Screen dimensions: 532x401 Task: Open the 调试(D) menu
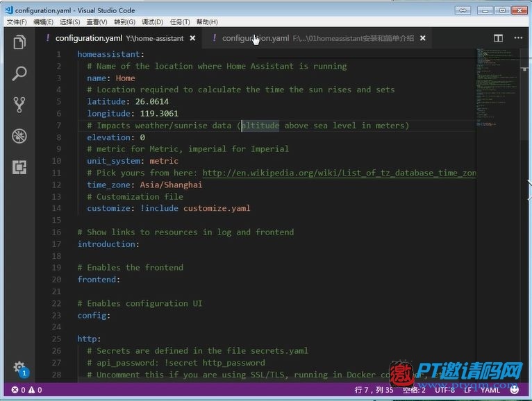(152, 22)
